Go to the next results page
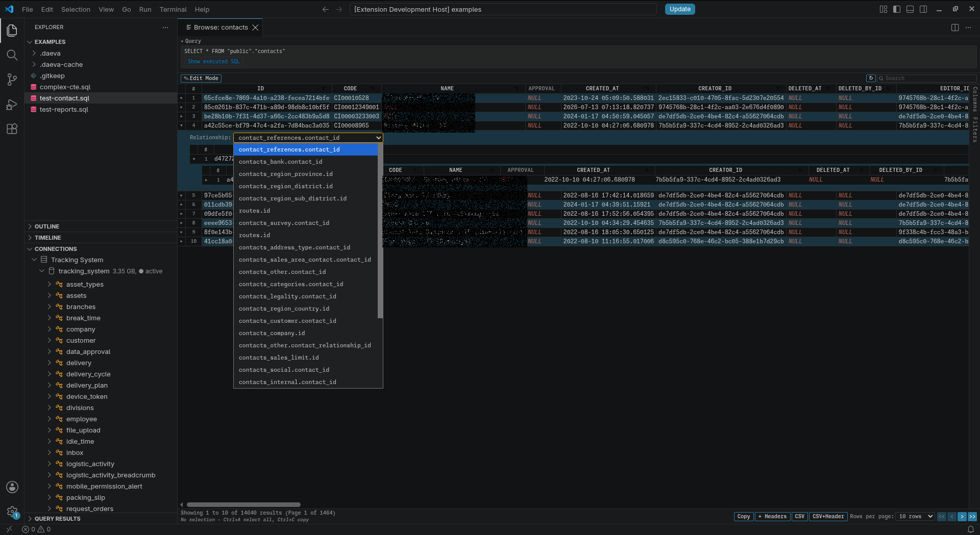This screenshot has height=535, width=980. [962, 517]
